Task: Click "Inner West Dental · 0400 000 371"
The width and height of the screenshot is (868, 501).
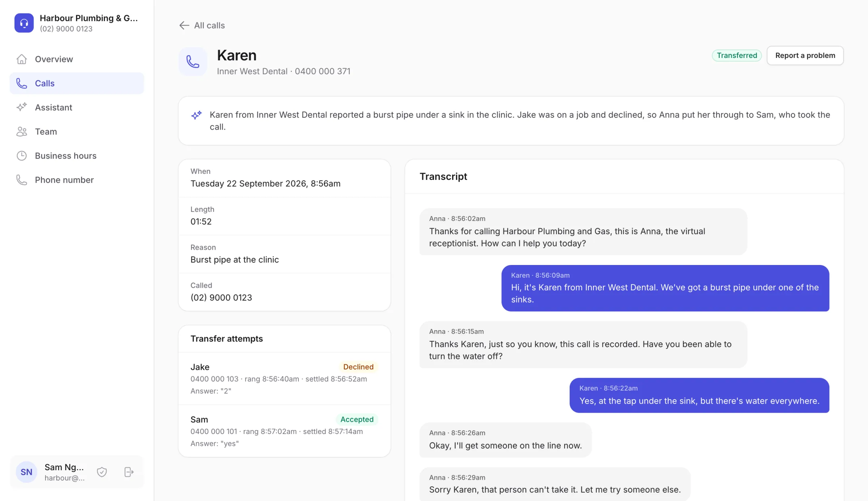Action: coord(284,71)
